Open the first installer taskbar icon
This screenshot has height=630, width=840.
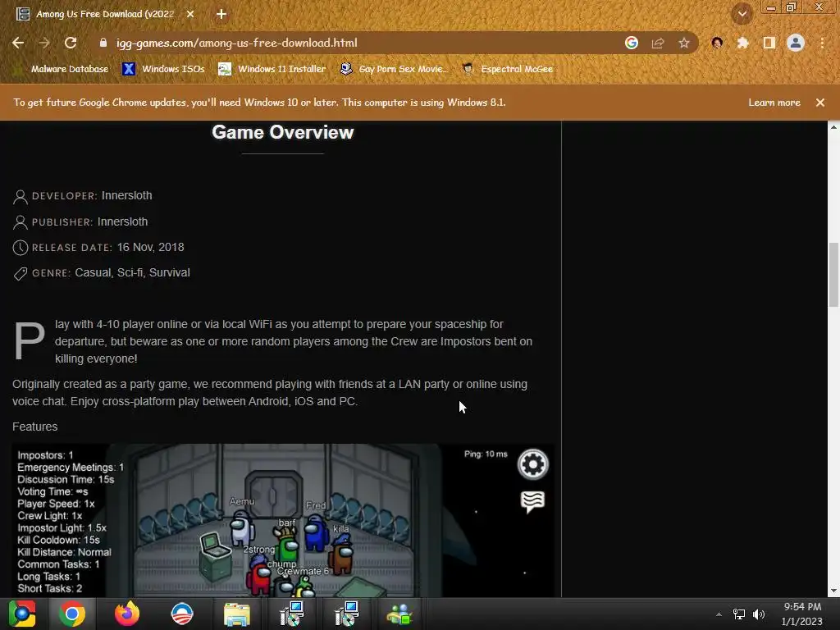pyautogui.click(x=292, y=614)
